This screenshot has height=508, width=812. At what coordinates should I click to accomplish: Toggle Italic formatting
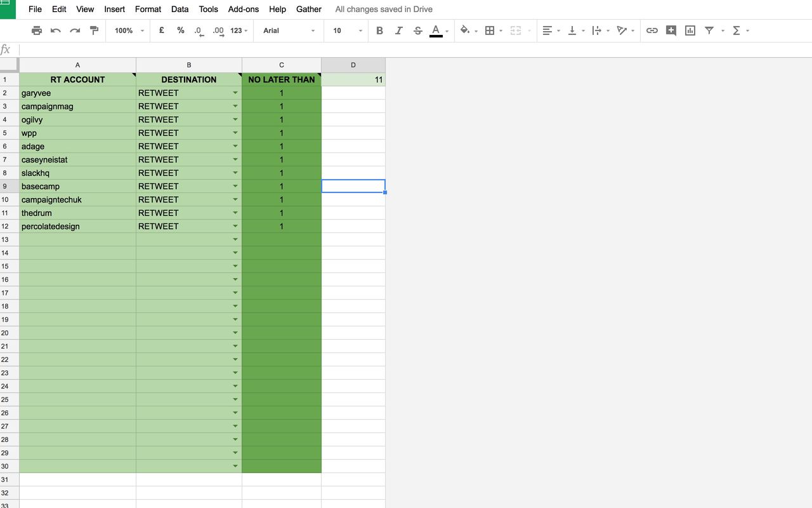398,30
